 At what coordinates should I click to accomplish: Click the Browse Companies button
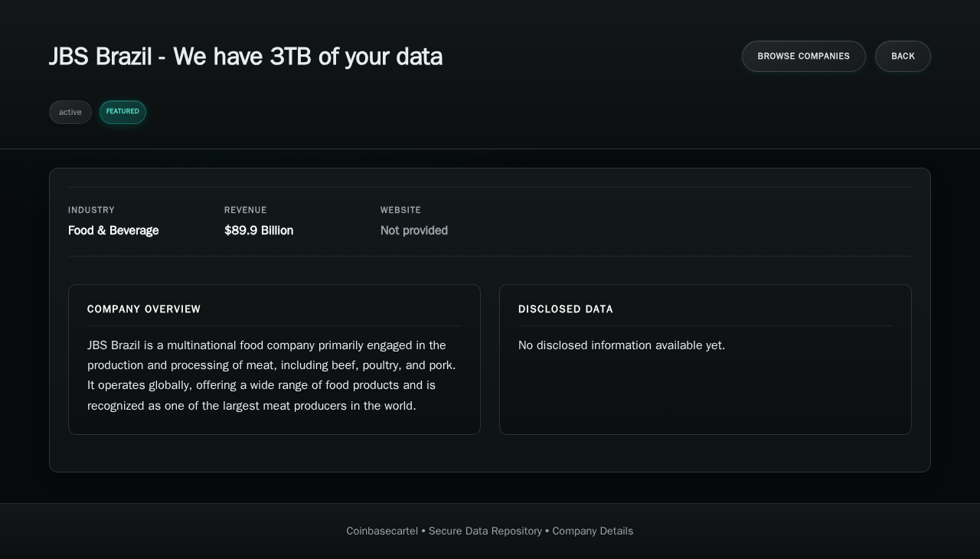click(803, 56)
